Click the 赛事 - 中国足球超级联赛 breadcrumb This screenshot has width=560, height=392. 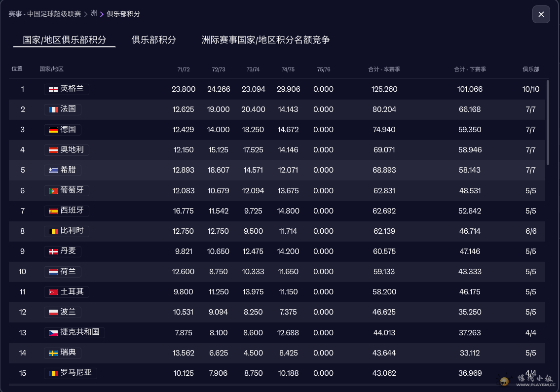pyautogui.click(x=44, y=14)
